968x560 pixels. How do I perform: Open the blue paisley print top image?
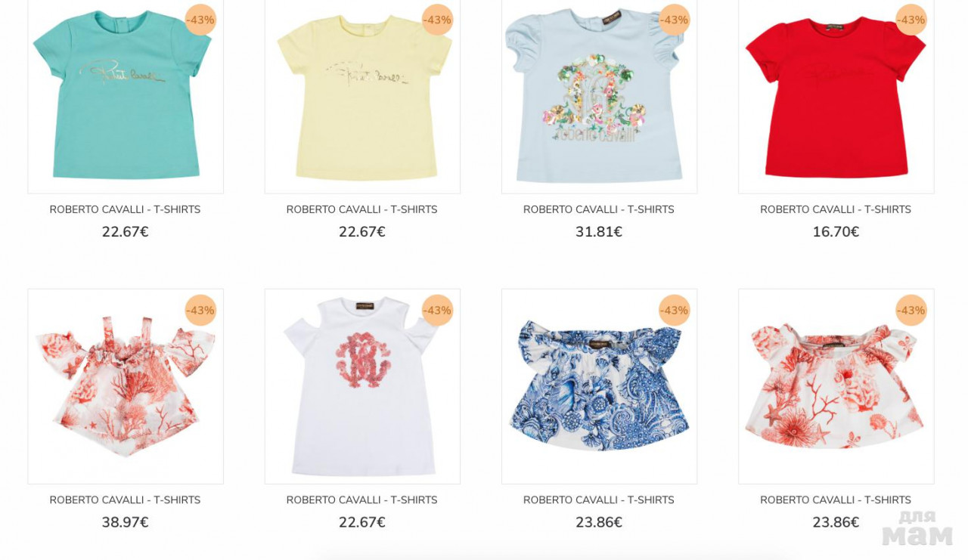[x=599, y=386]
